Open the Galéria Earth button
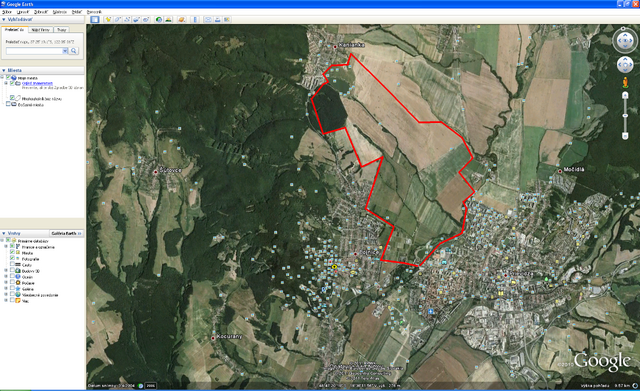 tap(66, 233)
